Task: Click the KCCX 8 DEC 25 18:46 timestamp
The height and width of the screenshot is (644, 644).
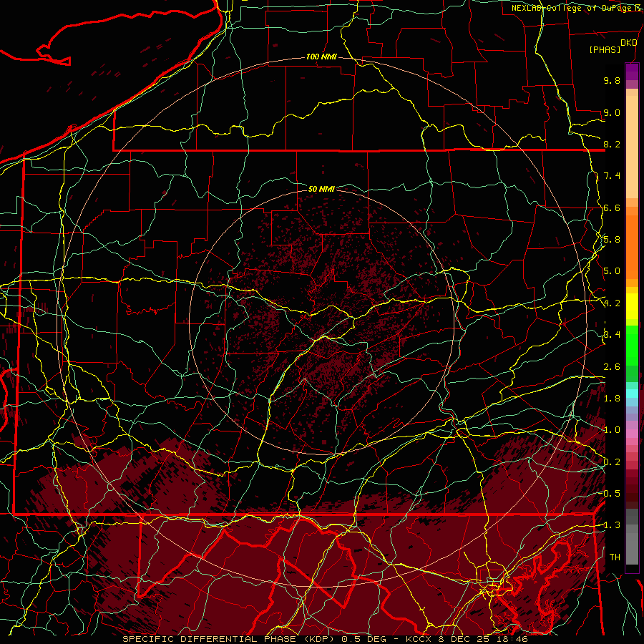Action: tap(467, 639)
